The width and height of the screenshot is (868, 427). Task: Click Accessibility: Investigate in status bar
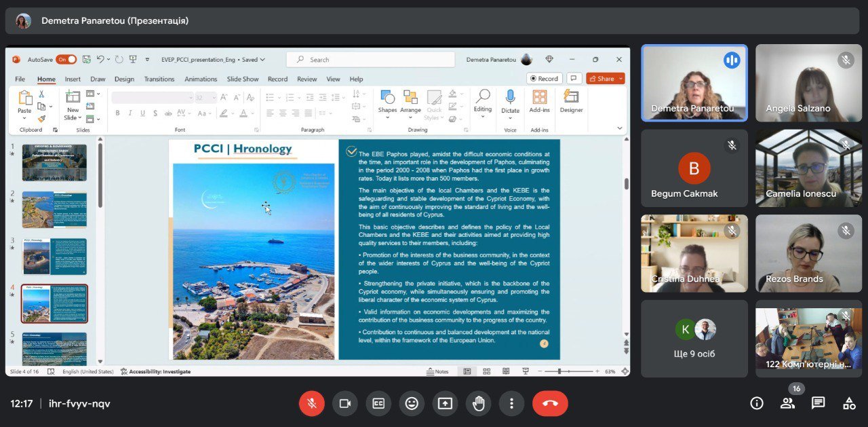pos(155,371)
